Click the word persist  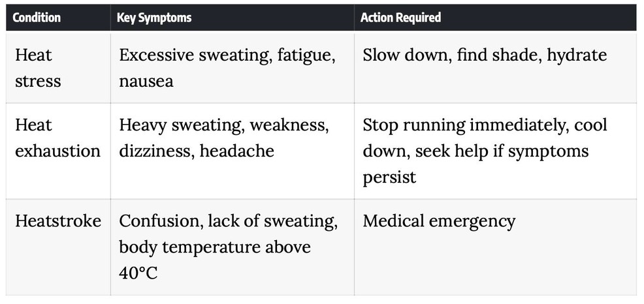[389, 177]
